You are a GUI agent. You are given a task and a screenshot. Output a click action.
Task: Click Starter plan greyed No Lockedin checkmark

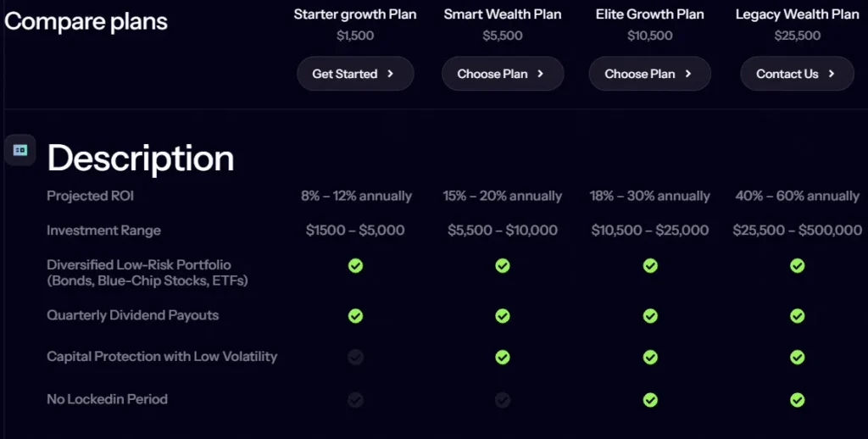pos(356,399)
